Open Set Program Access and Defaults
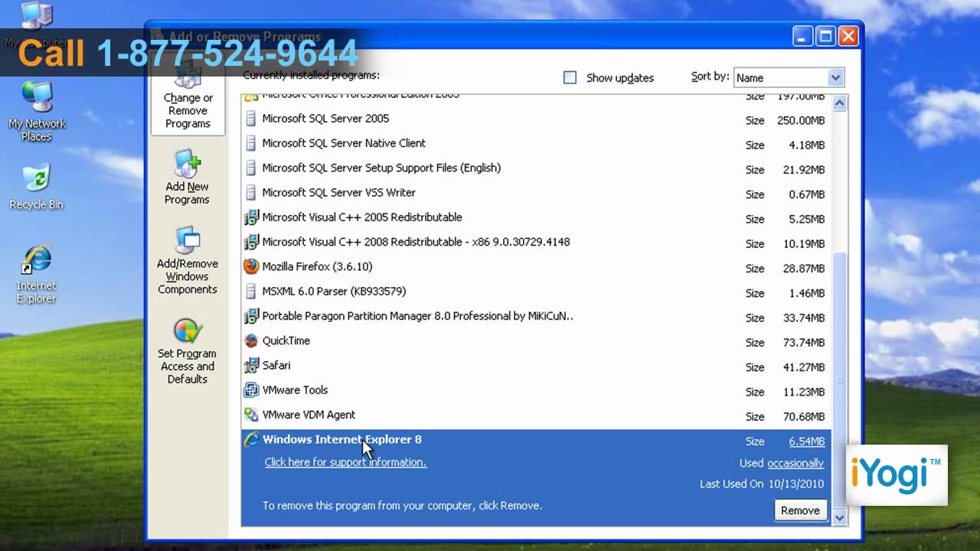 [x=187, y=351]
